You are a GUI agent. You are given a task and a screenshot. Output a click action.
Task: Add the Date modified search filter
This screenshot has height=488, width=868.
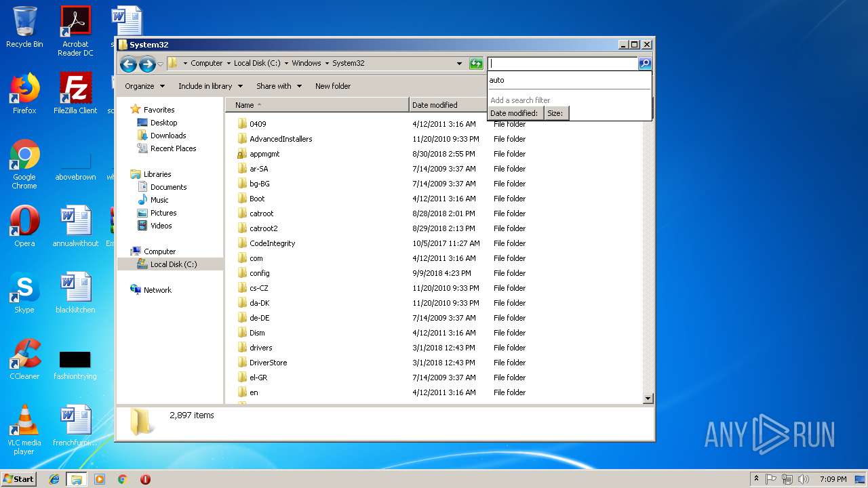514,113
